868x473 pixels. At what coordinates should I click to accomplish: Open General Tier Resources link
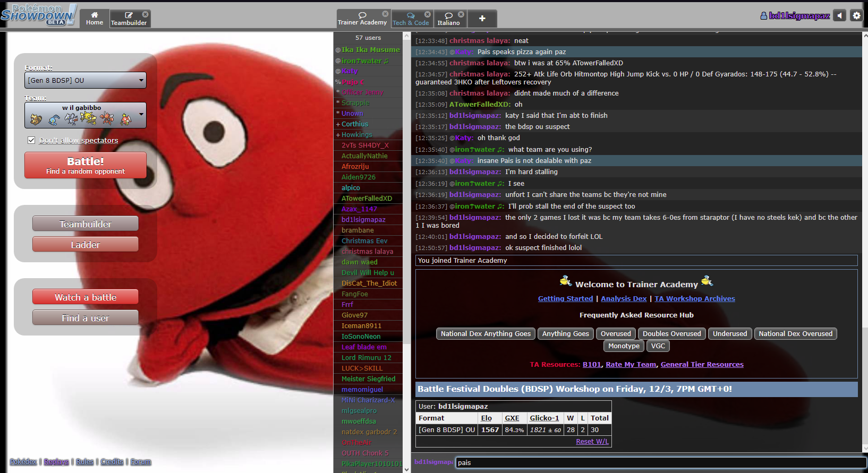click(702, 365)
